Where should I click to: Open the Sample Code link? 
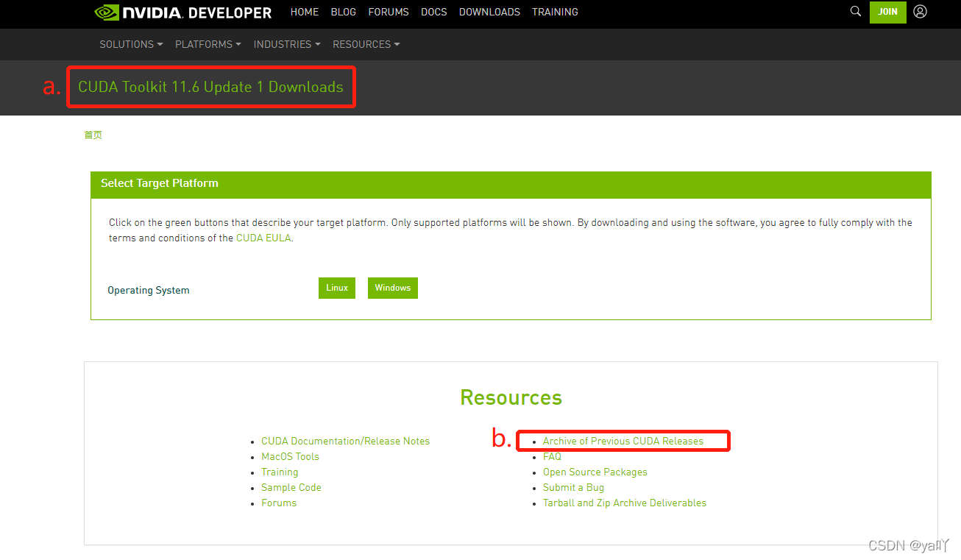(291, 488)
